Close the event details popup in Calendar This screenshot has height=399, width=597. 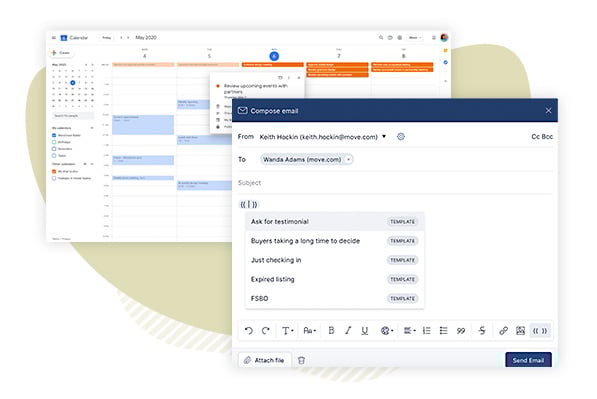click(299, 78)
